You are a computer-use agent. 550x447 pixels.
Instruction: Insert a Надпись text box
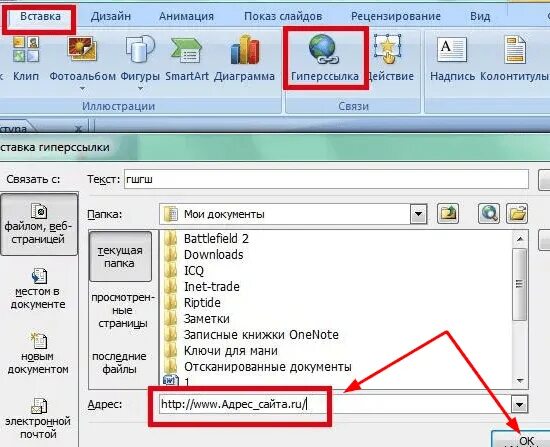coord(452,59)
